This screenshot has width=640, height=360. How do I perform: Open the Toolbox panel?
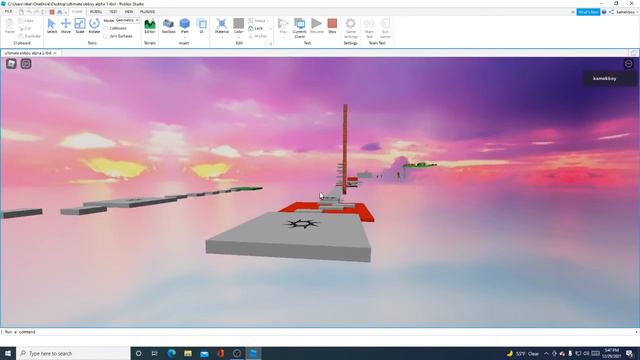tap(168, 26)
